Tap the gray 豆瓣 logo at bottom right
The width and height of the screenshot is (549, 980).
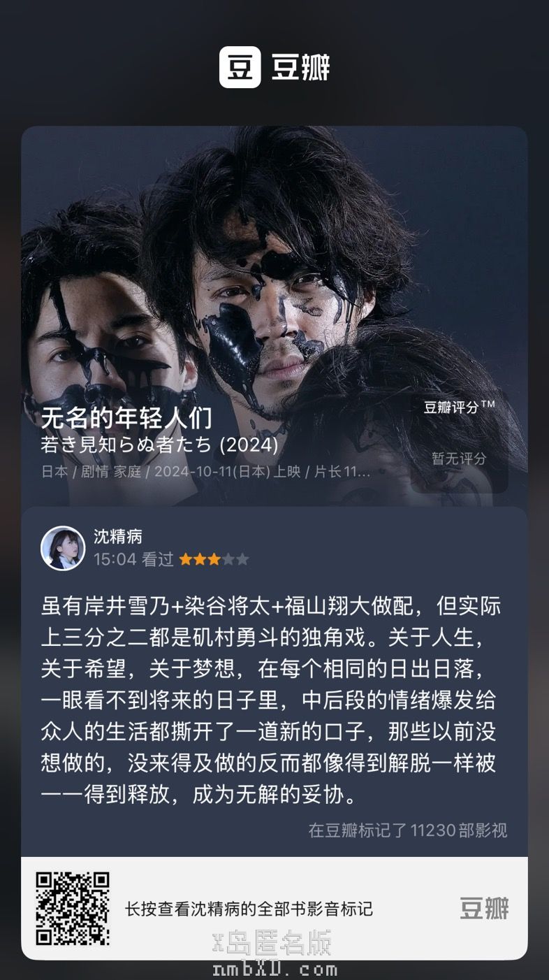[484, 908]
